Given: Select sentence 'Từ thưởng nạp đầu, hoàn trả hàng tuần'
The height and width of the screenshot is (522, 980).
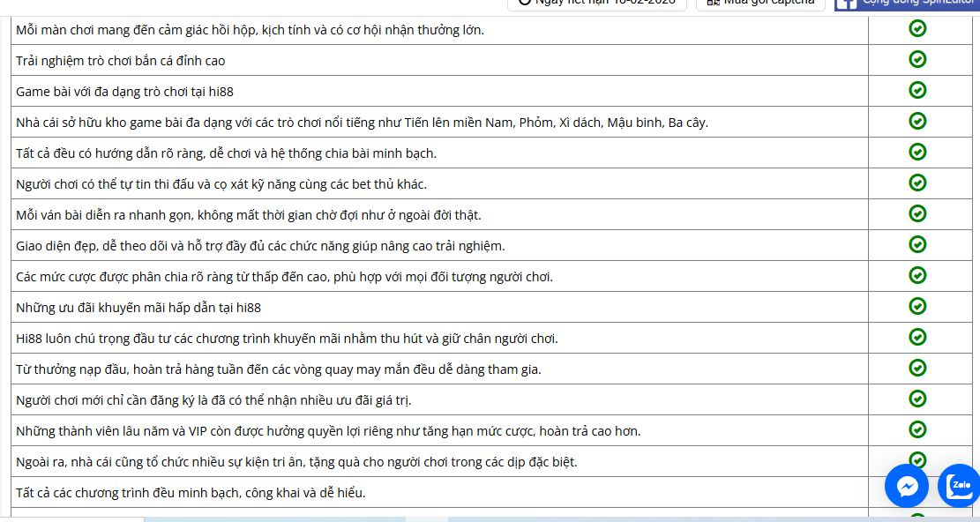Looking at the screenshot, I should tap(279, 369).
